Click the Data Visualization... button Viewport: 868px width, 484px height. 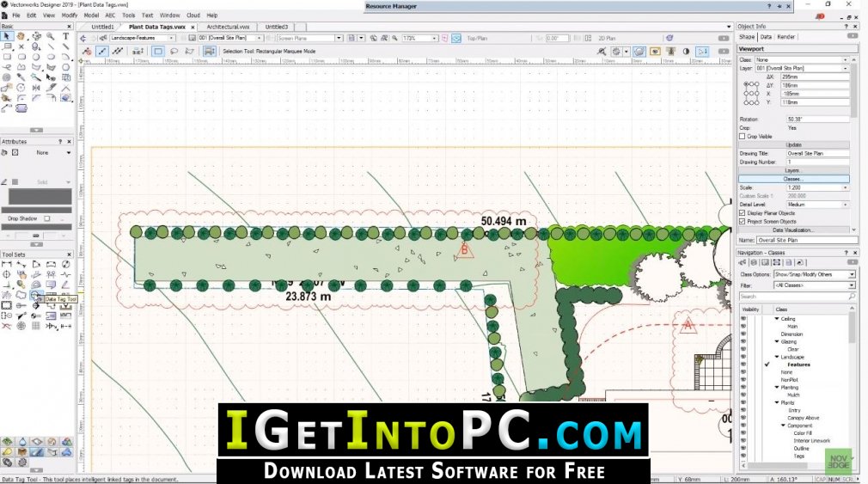[794, 230]
